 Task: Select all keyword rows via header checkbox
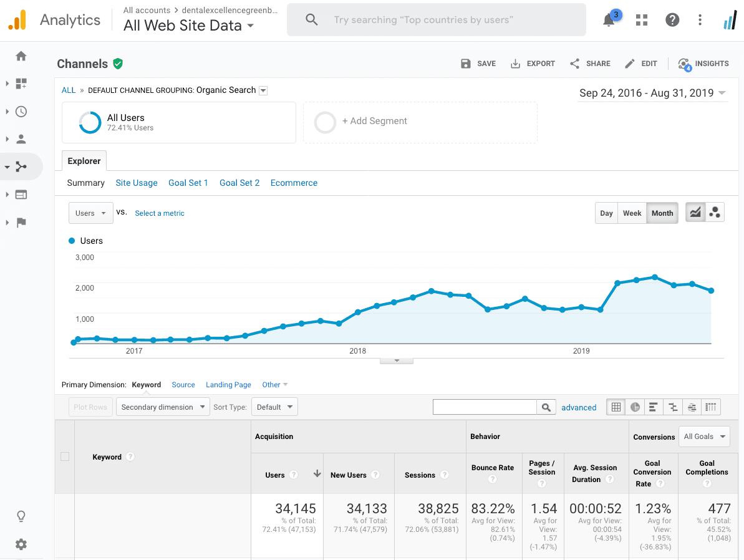[64, 456]
